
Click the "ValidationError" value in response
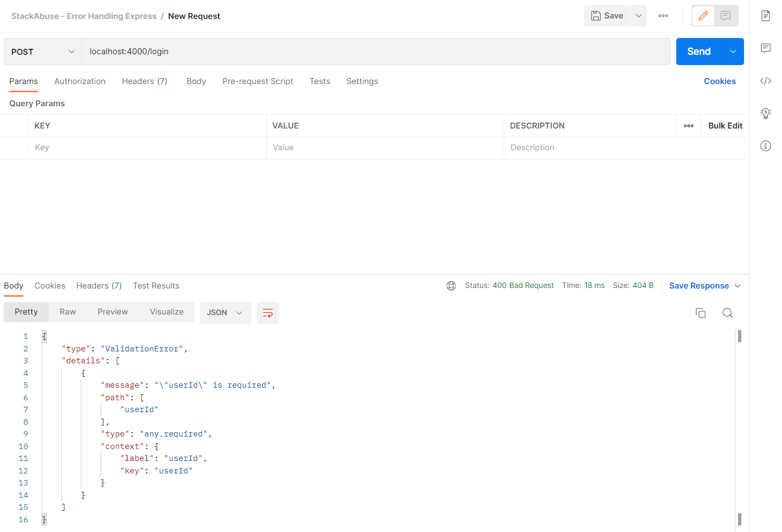coord(142,349)
